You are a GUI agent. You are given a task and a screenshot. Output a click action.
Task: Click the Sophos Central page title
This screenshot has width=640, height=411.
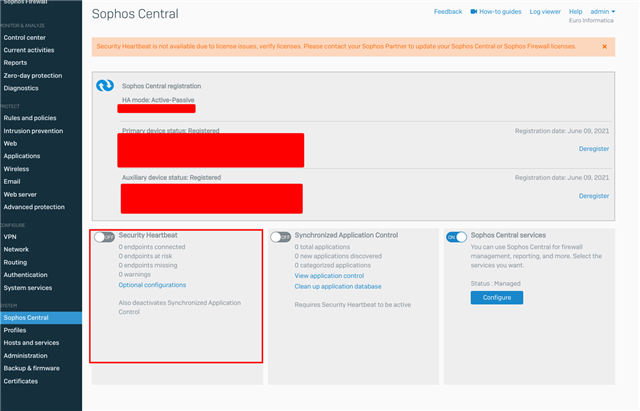135,14
